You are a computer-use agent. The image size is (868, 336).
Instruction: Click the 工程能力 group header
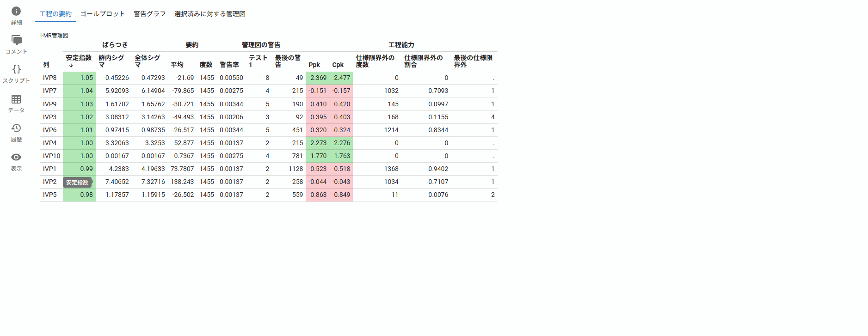(401, 45)
